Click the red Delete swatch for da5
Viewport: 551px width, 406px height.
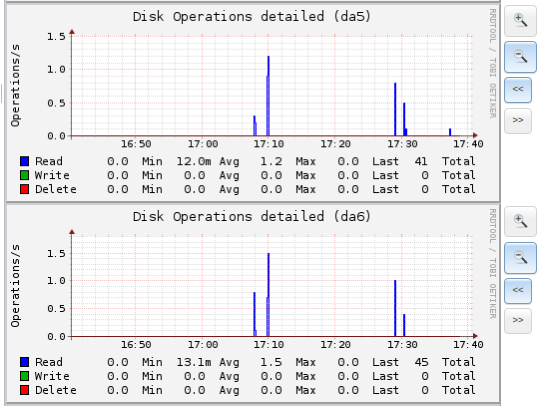coord(24,189)
